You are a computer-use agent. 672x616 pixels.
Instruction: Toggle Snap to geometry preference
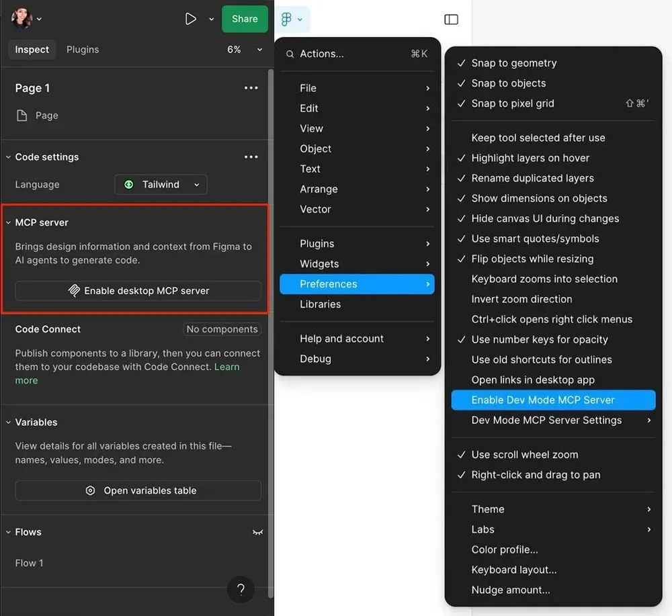pyautogui.click(x=553, y=63)
